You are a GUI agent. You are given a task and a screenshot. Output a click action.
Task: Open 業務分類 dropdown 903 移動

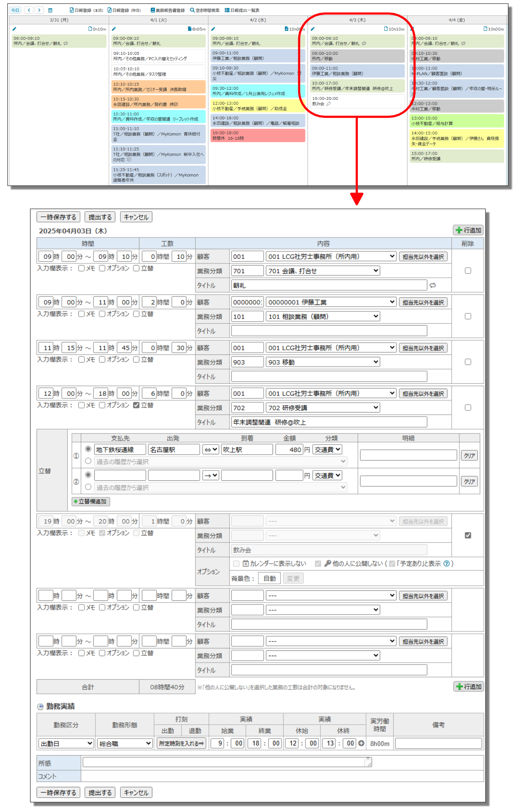click(323, 362)
